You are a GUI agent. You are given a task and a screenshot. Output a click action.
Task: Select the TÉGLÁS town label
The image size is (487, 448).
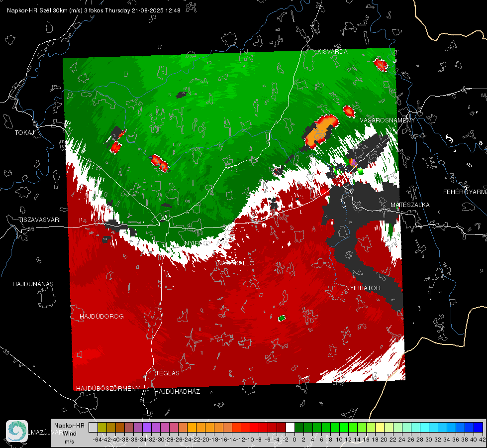coord(168,373)
